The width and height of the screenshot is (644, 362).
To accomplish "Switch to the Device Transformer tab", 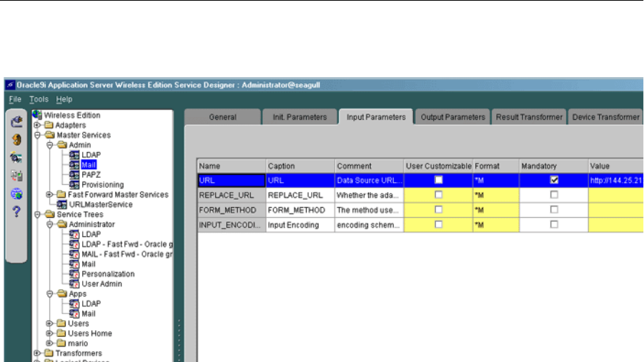I will tap(605, 117).
